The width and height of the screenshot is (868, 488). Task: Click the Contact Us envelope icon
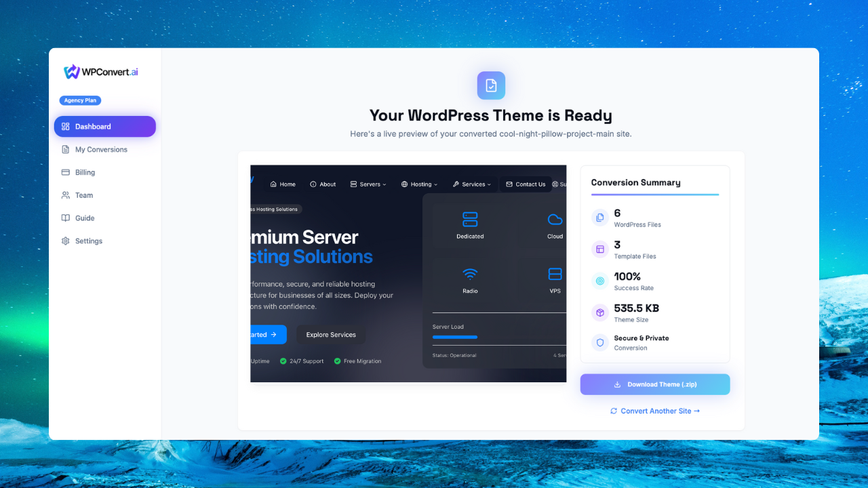tap(509, 184)
